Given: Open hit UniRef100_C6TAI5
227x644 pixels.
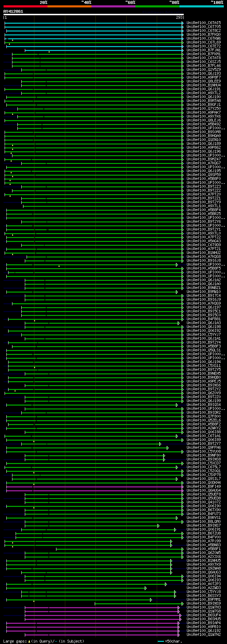Looking at the screenshot, I should click(x=204, y=23).
